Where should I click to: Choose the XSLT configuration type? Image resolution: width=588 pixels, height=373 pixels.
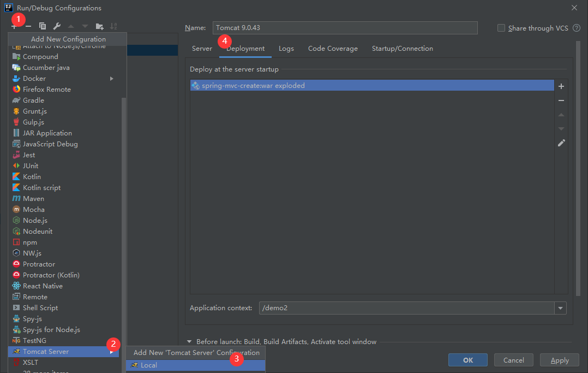tap(64, 363)
